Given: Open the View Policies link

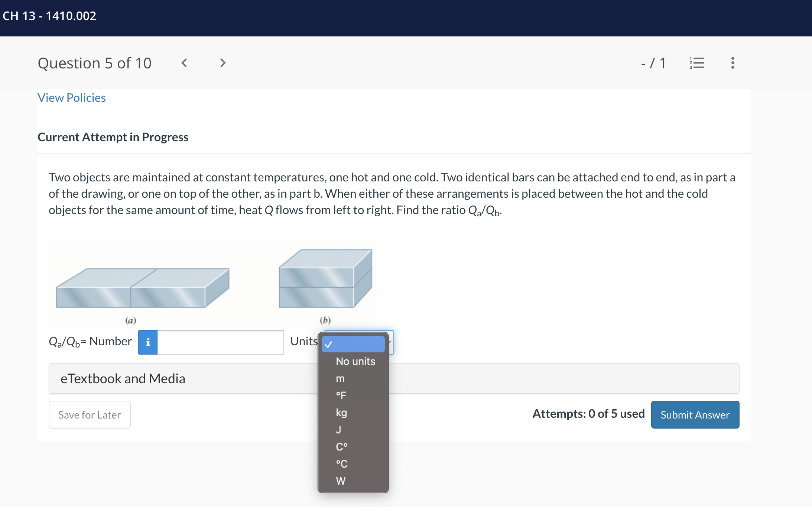Looking at the screenshot, I should pyautogui.click(x=72, y=98).
